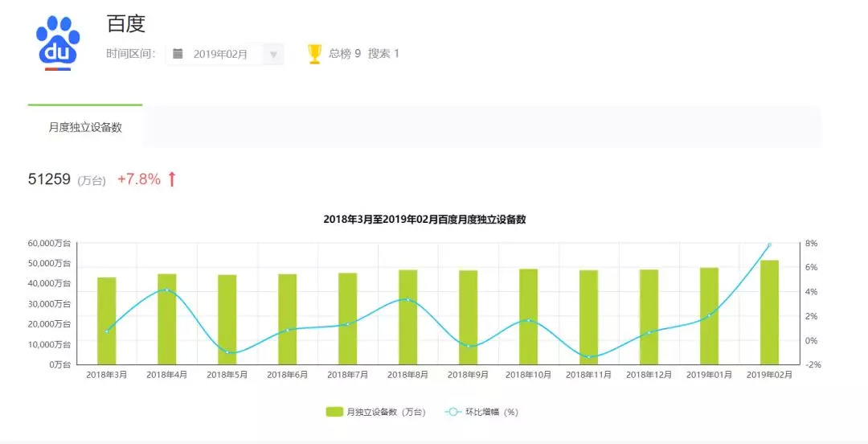868x444 pixels.
Task: Click the 2018年7月 green bar
Action: point(348,319)
